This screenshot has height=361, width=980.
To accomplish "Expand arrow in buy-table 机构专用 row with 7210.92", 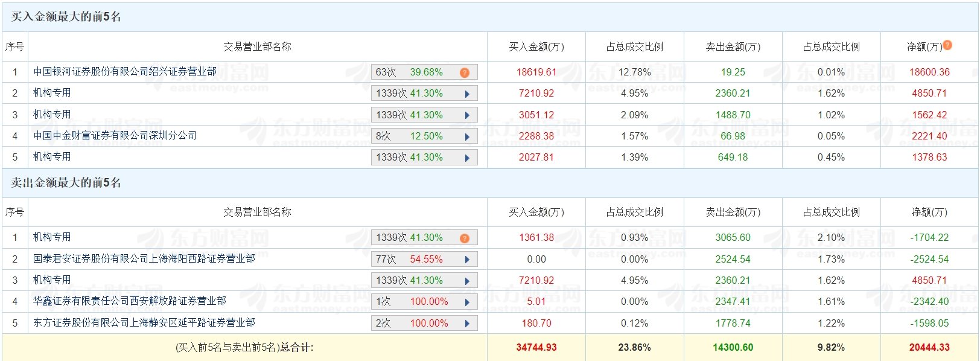I will pyautogui.click(x=467, y=94).
